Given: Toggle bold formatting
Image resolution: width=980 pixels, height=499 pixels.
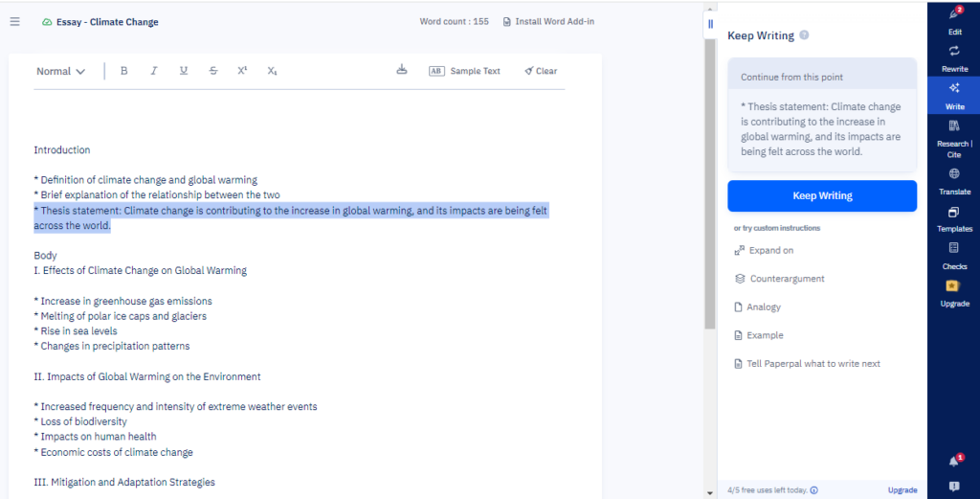Looking at the screenshot, I should pyautogui.click(x=123, y=71).
